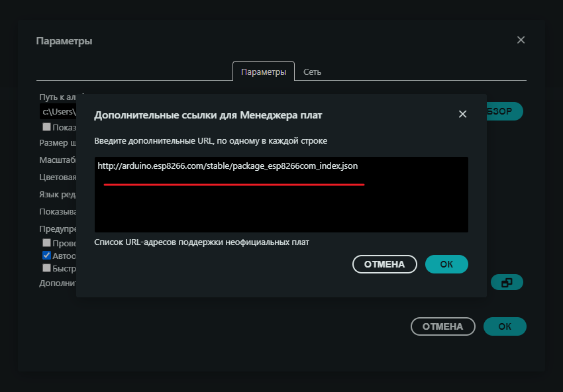Select the Параметры tab

coord(264,72)
